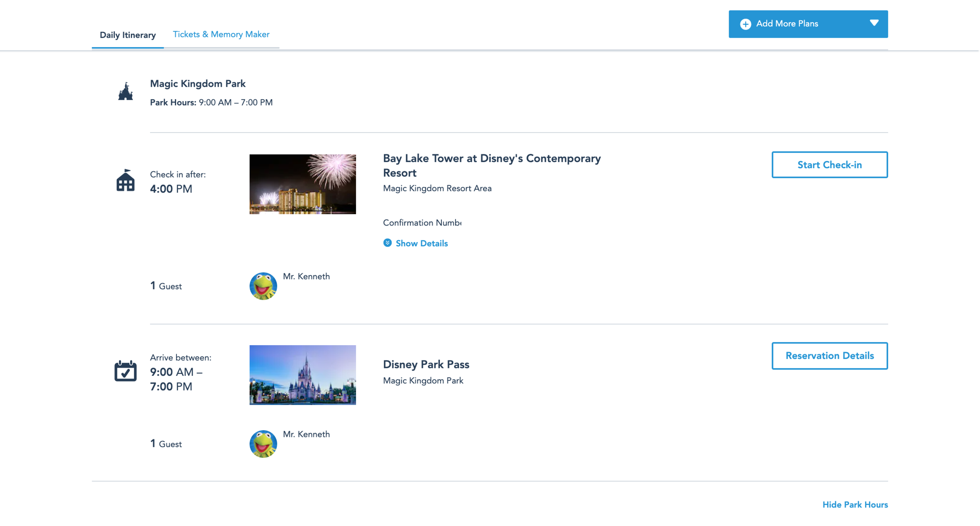Click the Magic Kingdom castle icon

pos(126,92)
